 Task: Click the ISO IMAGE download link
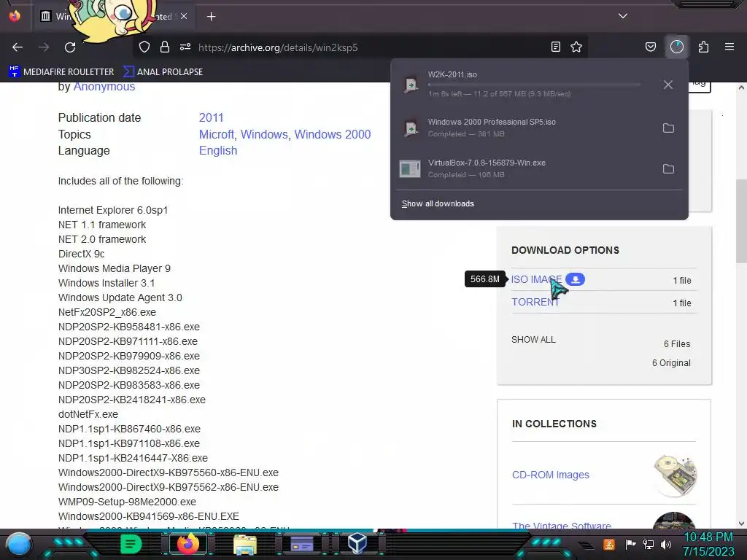click(x=536, y=279)
